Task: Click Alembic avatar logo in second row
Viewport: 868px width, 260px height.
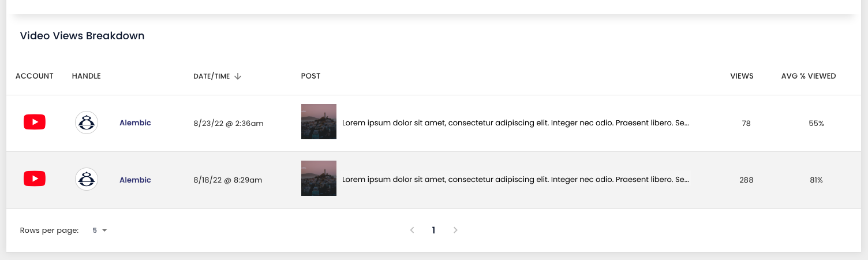Action: pos(87,180)
